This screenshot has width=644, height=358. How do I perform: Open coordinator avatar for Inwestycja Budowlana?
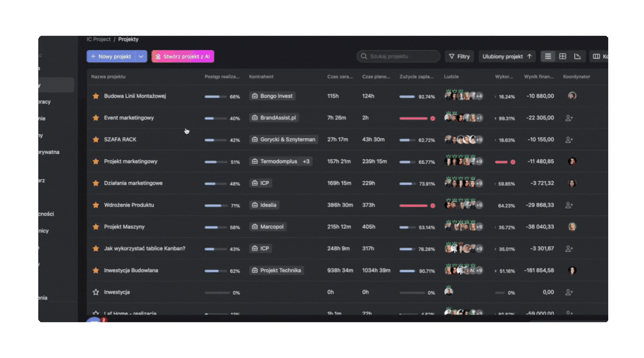(572, 270)
